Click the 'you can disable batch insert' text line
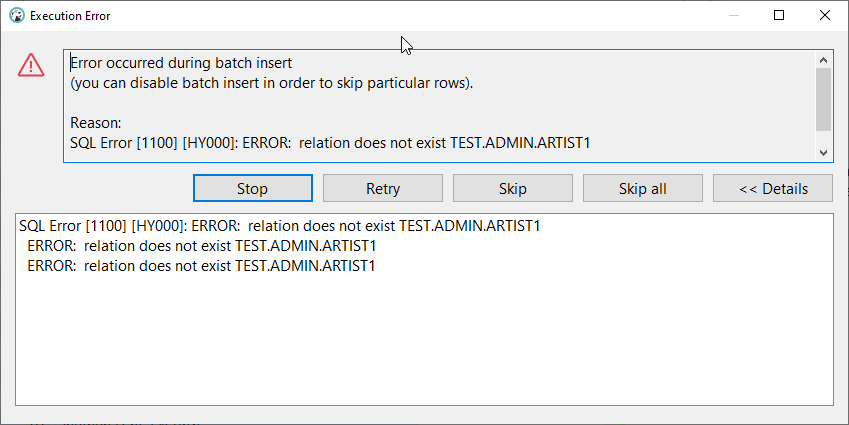Screen dimensions: 849x425 pyautogui.click(x=272, y=83)
